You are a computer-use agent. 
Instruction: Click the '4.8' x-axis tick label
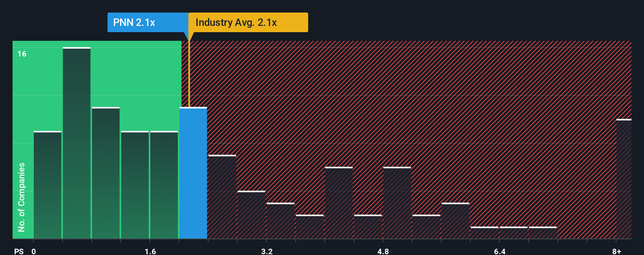click(383, 251)
